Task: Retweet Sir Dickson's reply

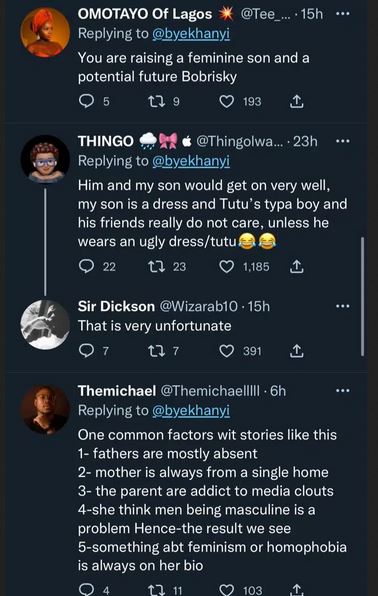Action: click(156, 351)
